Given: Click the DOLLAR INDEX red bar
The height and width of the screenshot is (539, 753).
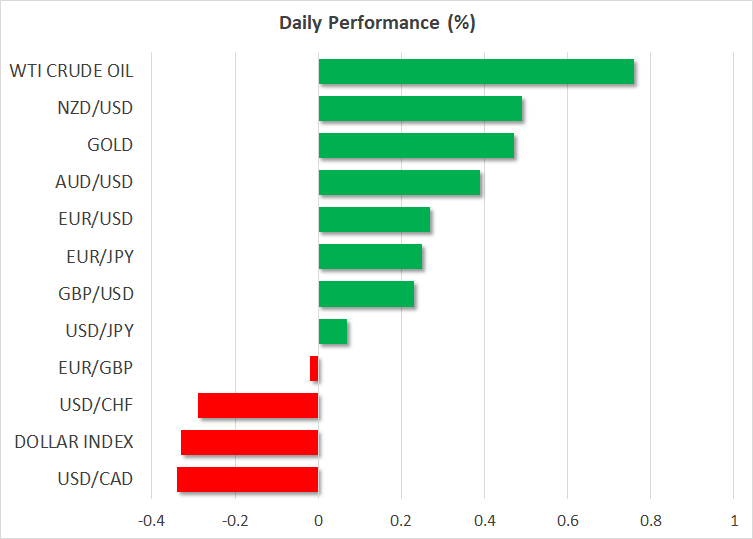Looking at the screenshot, I should [249, 442].
